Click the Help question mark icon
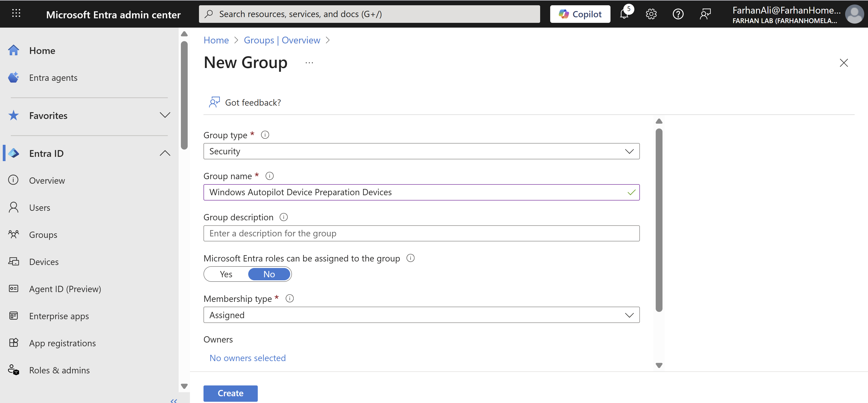Screen dimensions: 868x403 pos(678,14)
